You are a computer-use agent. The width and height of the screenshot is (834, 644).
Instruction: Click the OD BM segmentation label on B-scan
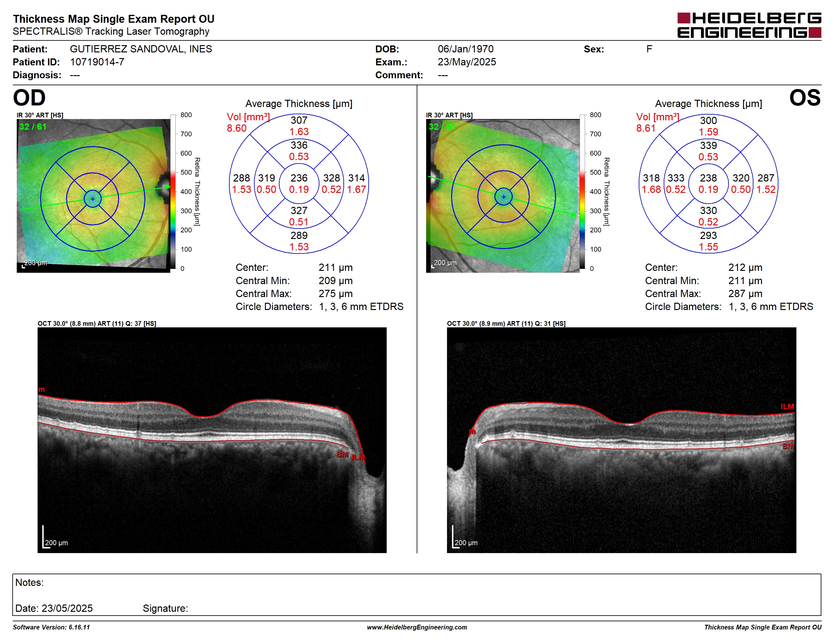click(342, 455)
